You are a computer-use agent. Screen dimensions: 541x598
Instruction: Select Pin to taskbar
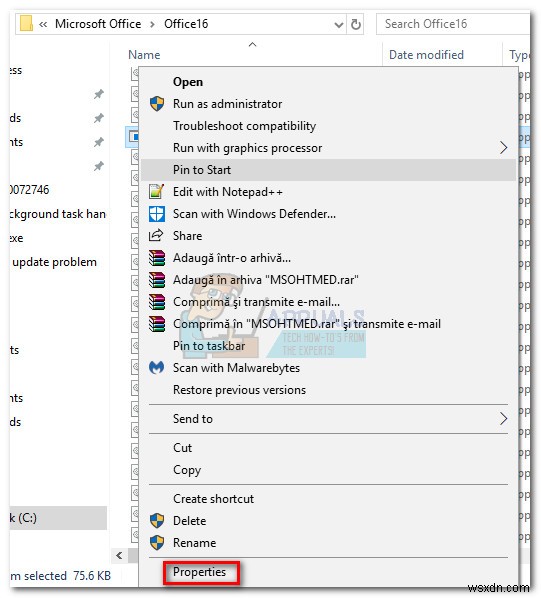328,346
